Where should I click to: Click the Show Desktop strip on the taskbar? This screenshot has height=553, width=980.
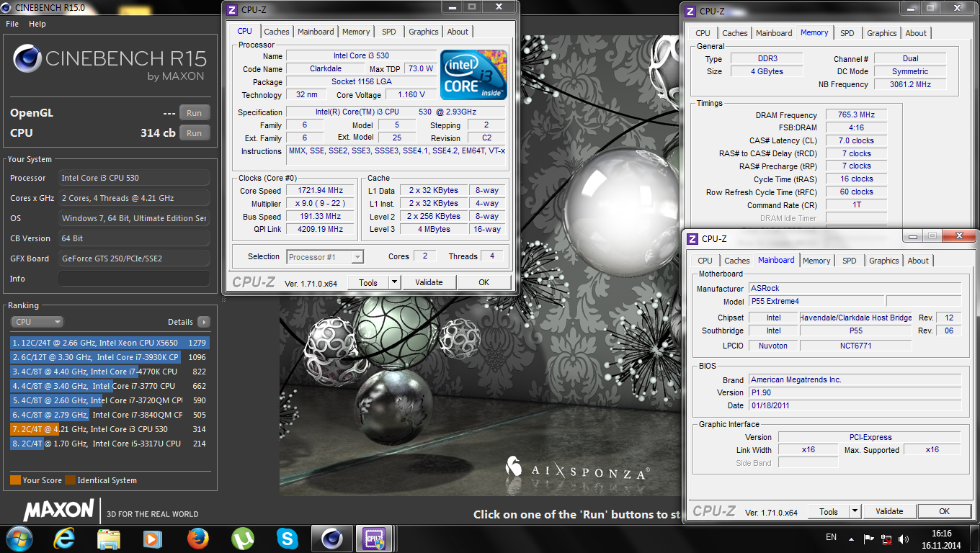coord(975,539)
